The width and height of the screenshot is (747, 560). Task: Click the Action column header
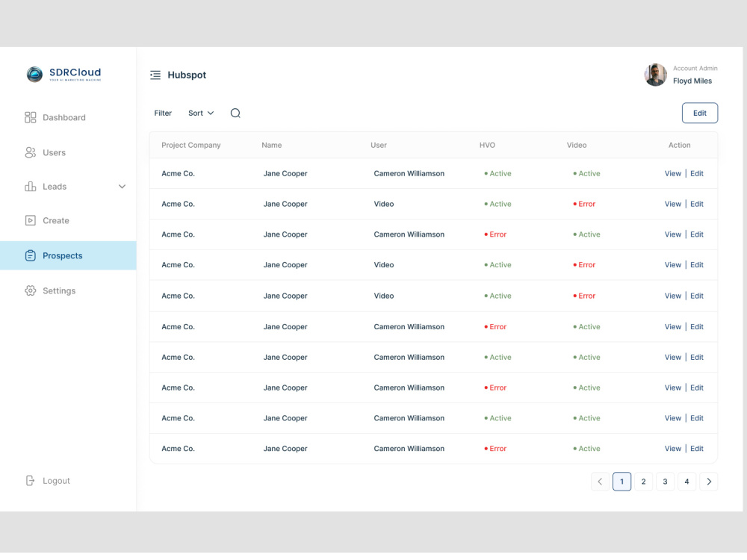679,146
